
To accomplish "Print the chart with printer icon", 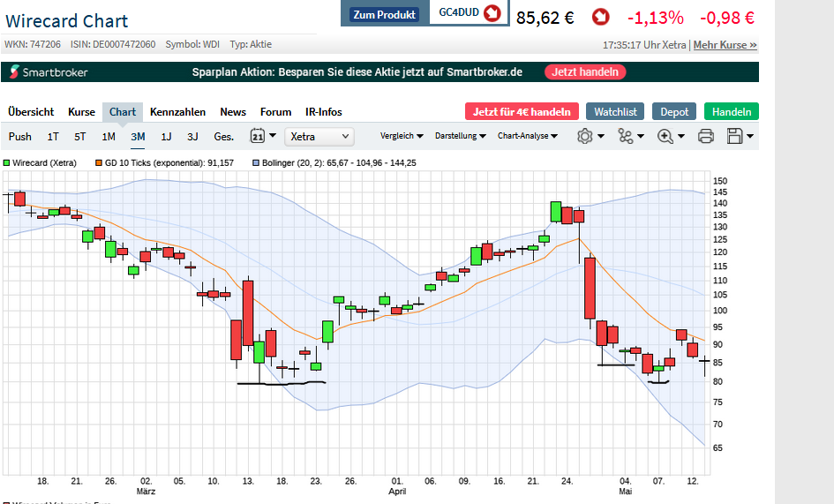I will pos(705,136).
